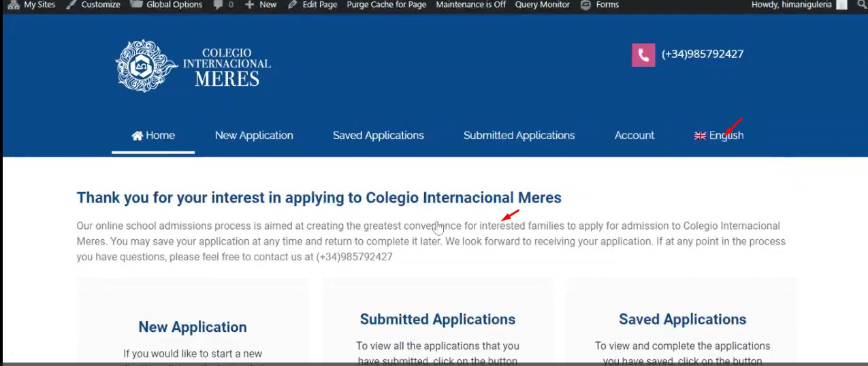Click Edit Page in admin bar
Viewport: 868px width, 366px height.
pyautogui.click(x=312, y=5)
